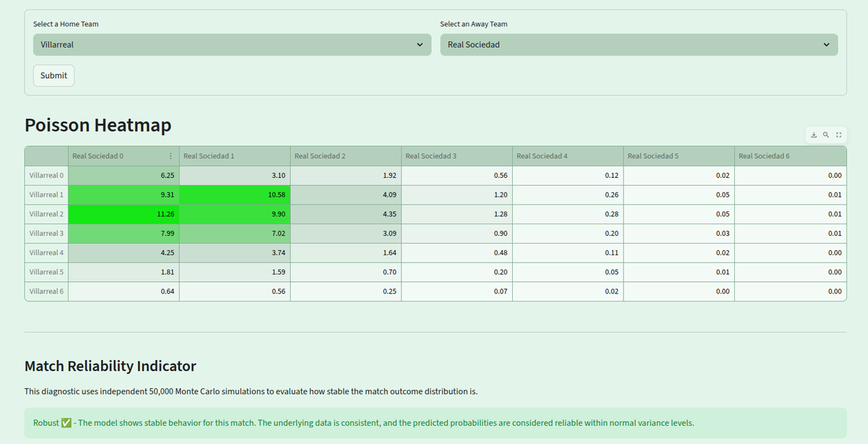Open the Home Team dropdown showing Villarreal

pos(232,45)
